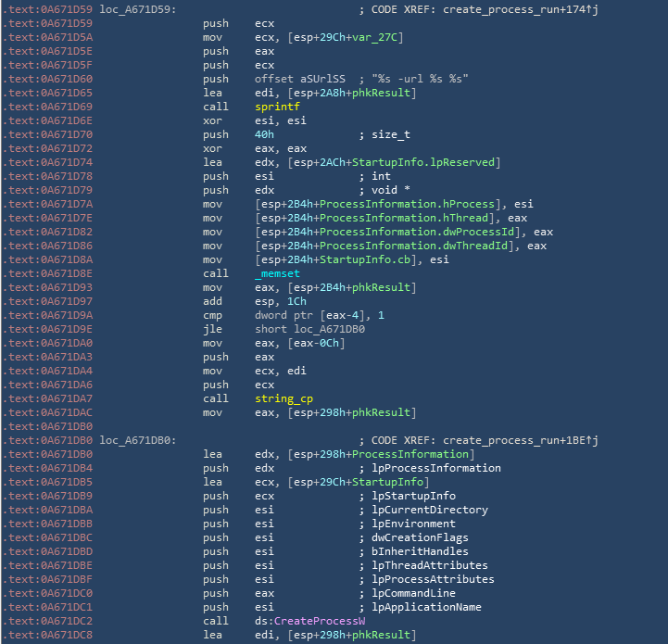Select the aSUrlSS string offset operand

point(323,79)
